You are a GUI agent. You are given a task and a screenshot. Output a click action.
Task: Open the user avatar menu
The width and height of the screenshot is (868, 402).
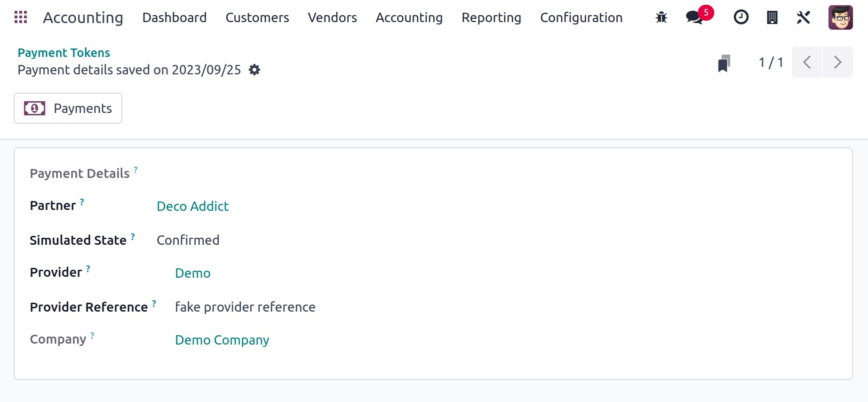coord(840,17)
